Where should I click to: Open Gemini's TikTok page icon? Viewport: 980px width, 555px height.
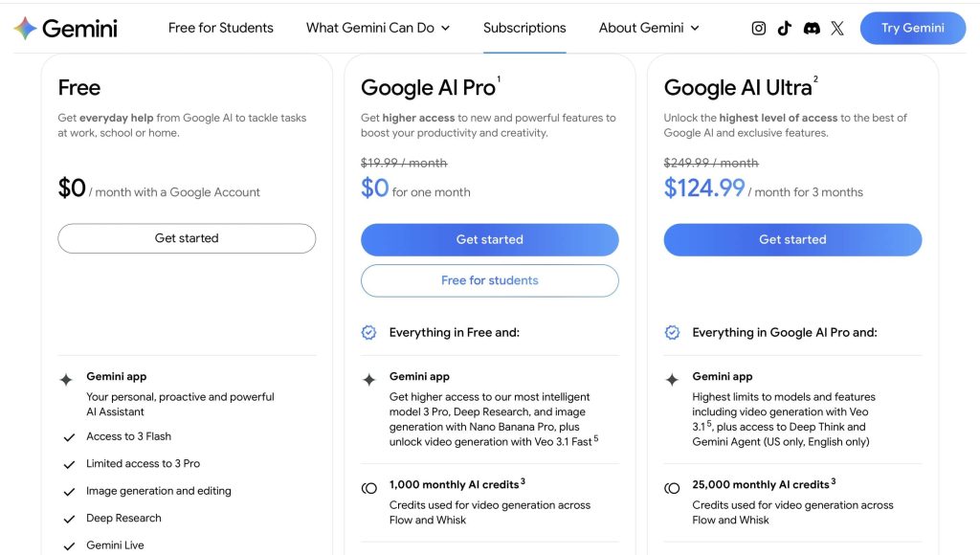tap(785, 29)
